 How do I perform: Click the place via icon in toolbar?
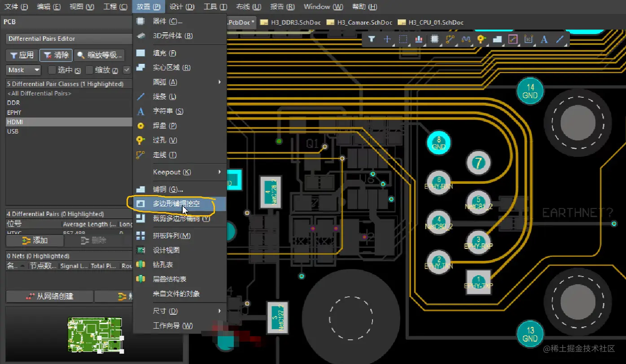click(481, 39)
